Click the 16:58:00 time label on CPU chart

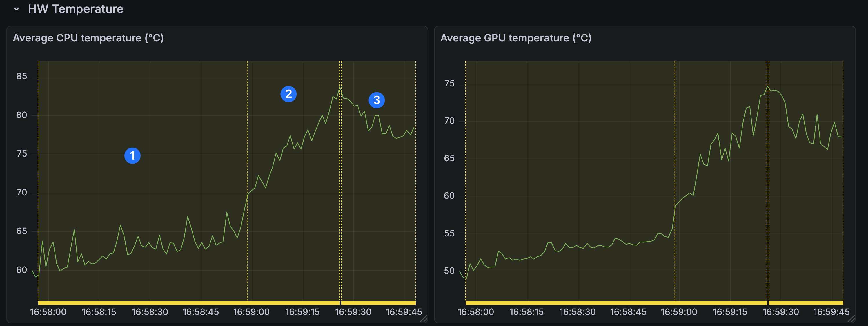(48, 312)
